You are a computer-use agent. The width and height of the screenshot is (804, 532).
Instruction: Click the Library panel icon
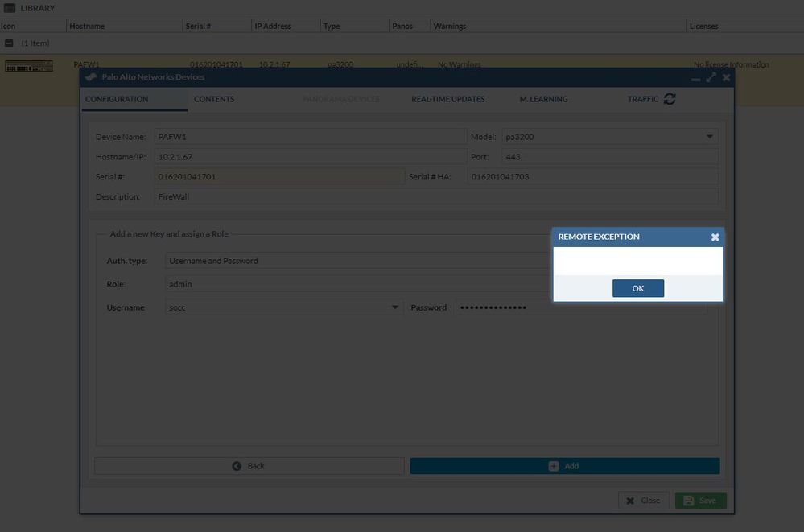coord(10,8)
